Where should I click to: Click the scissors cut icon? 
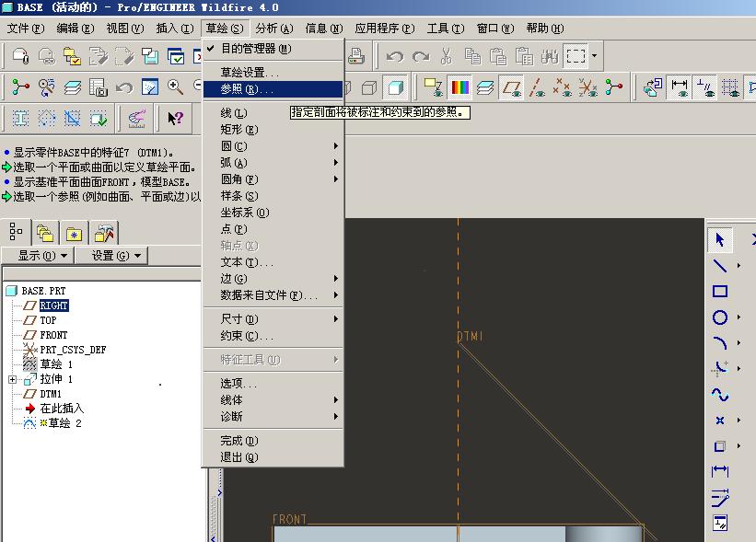(447, 56)
